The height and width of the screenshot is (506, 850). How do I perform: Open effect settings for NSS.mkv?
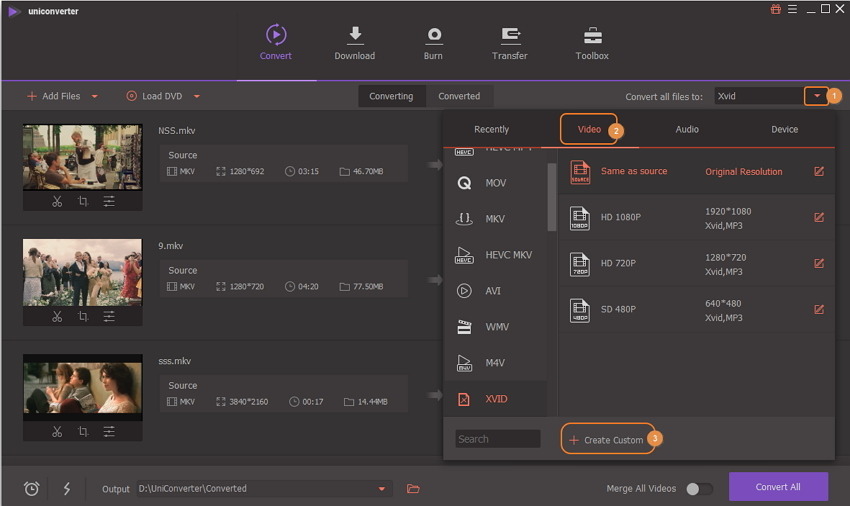(109, 202)
